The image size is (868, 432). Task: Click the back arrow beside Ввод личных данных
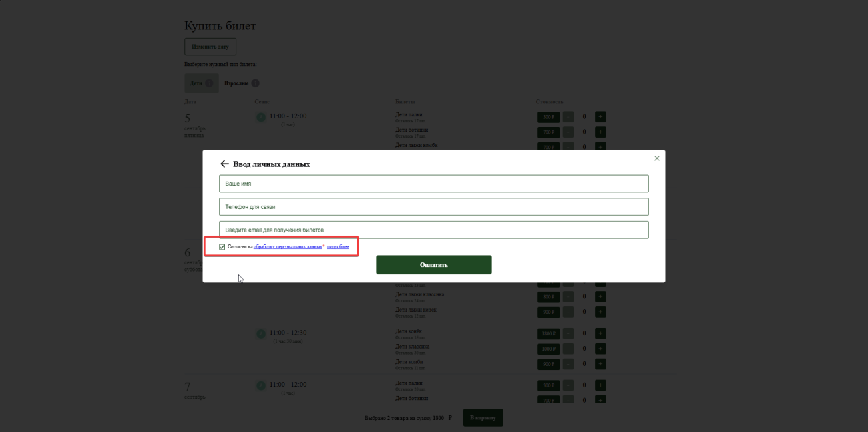[x=224, y=164]
